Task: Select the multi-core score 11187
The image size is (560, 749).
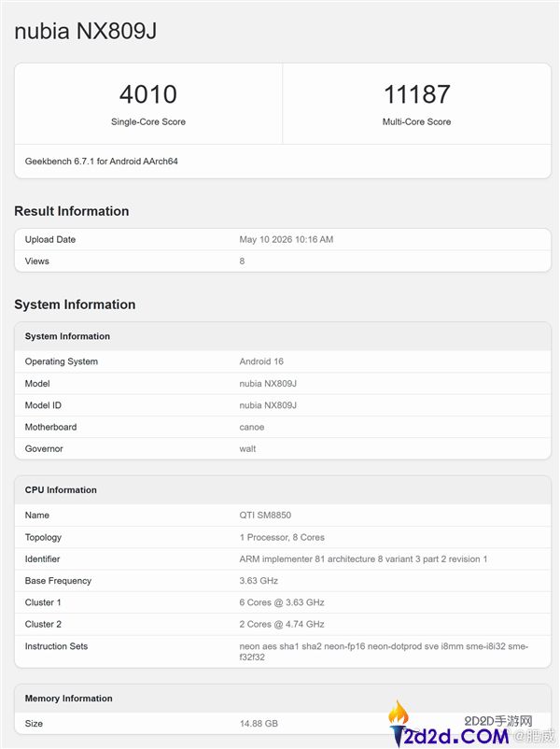Action: (417, 94)
